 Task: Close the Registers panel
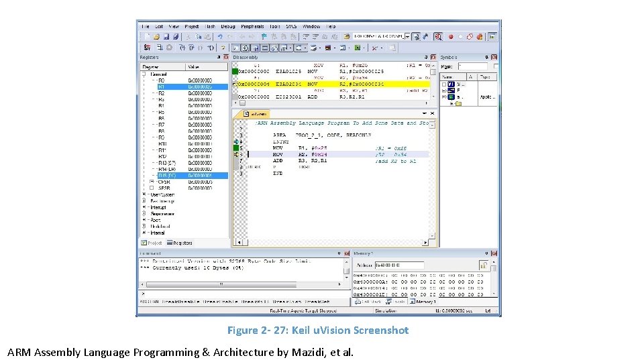225,57
